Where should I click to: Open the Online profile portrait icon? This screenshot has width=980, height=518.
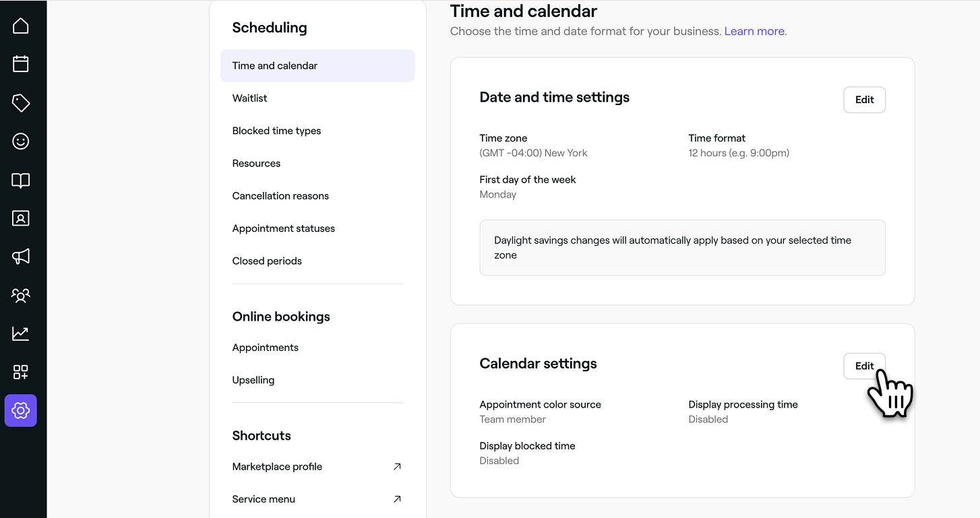click(21, 218)
